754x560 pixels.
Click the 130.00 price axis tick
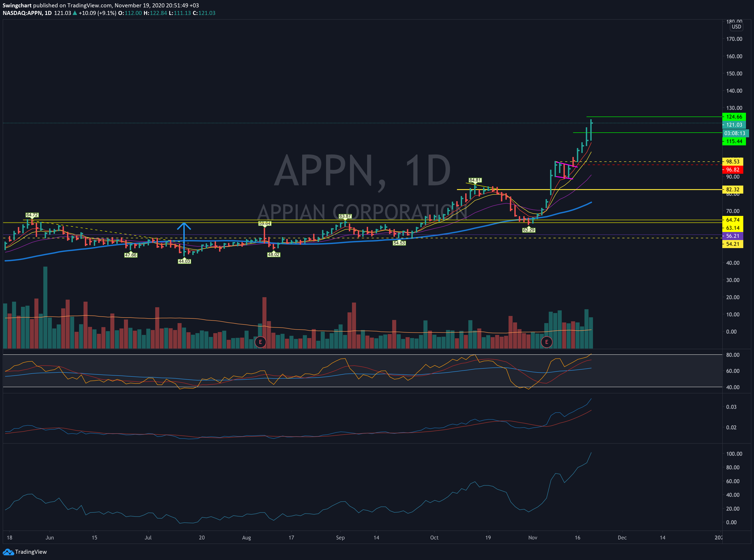pos(734,108)
